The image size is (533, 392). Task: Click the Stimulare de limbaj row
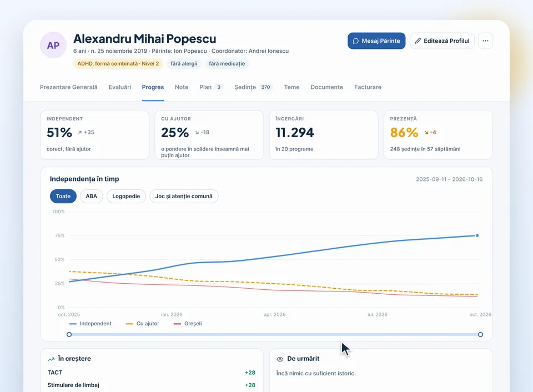coord(152,385)
